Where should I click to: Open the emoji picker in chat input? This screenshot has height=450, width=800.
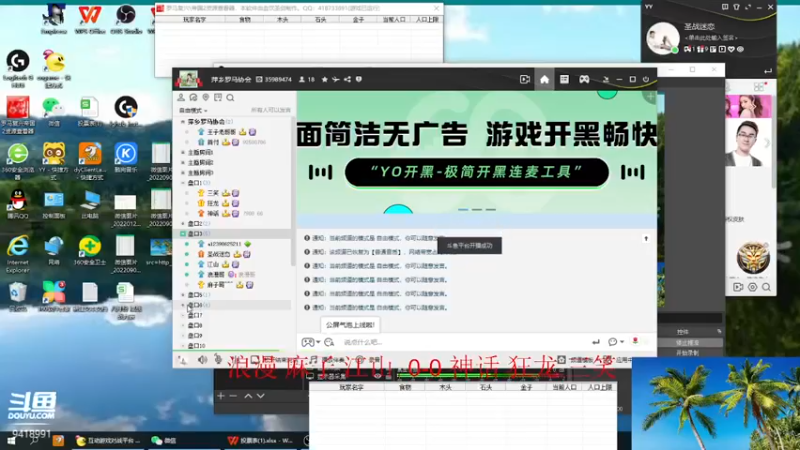tap(329, 342)
